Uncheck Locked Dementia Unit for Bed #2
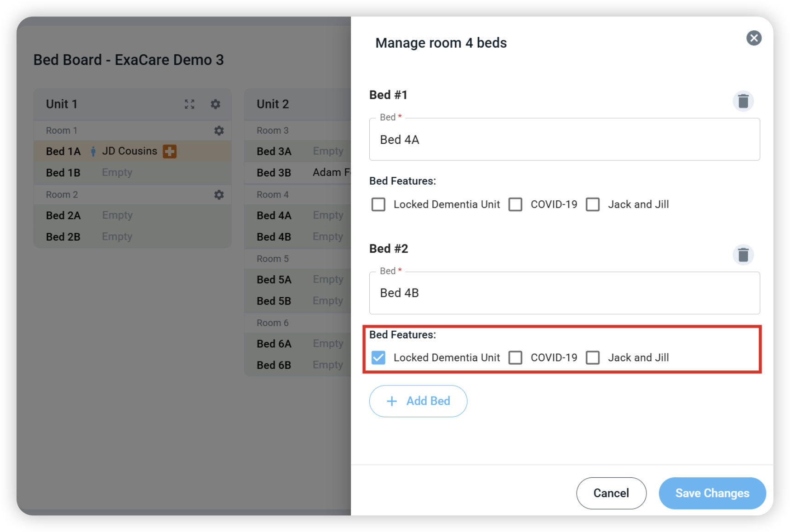790x532 pixels. tap(378, 357)
